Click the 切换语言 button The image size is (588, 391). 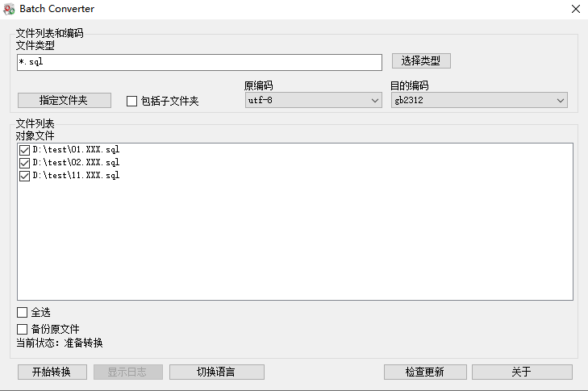coord(216,372)
